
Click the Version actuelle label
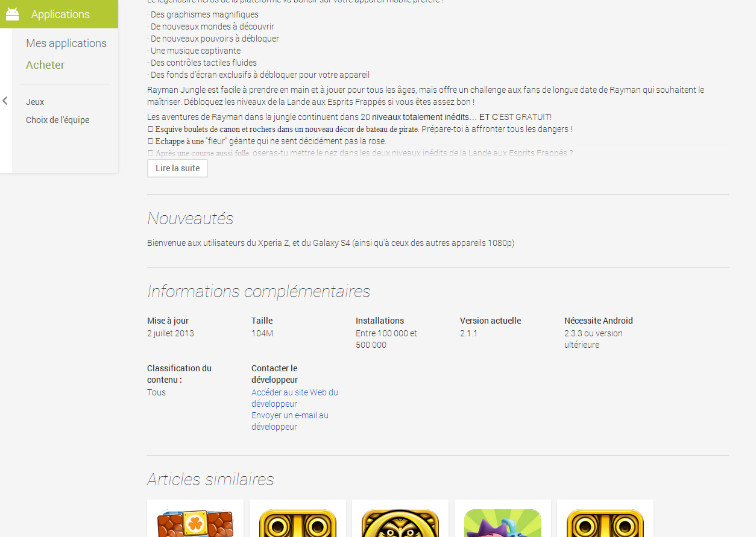(x=490, y=321)
